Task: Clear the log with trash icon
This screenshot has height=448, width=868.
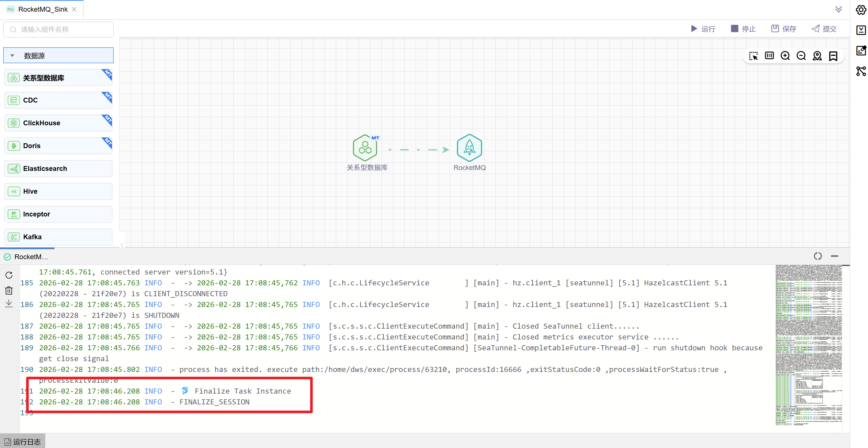Action: (9, 290)
